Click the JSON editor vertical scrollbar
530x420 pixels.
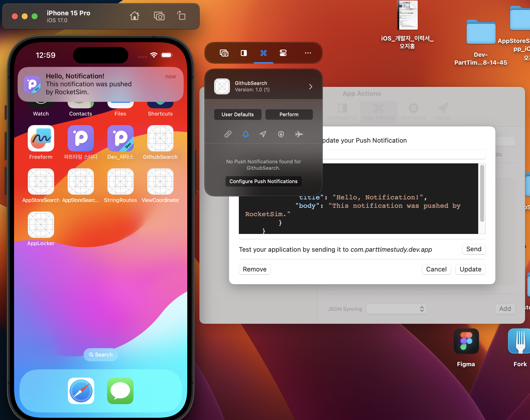[482, 194]
